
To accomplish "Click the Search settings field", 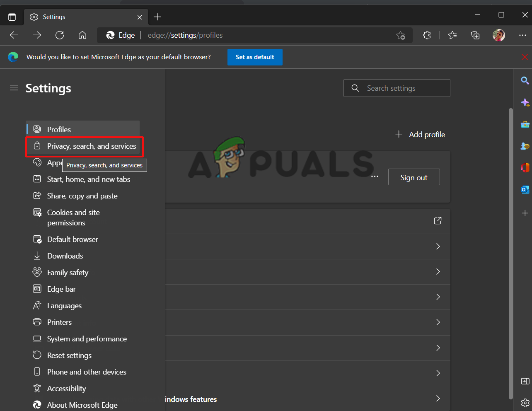I will (397, 88).
